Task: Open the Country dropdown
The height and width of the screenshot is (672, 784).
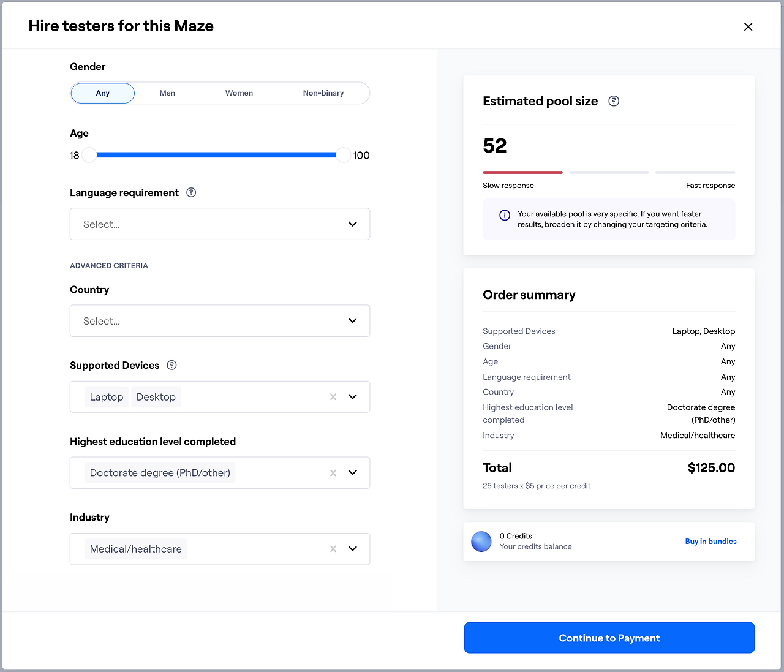Action: click(220, 321)
